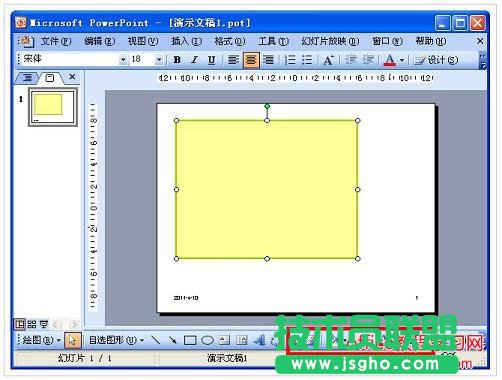Switch to slide sorter view
This screenshot has height=380, width=502.
click(x=32, y=324)
